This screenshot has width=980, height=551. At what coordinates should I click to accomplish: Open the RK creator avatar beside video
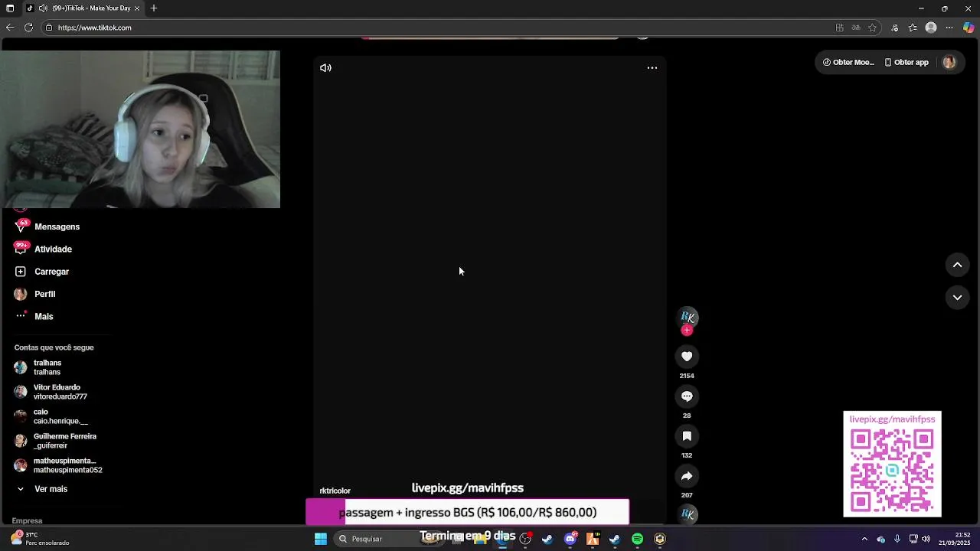point(688,316)
